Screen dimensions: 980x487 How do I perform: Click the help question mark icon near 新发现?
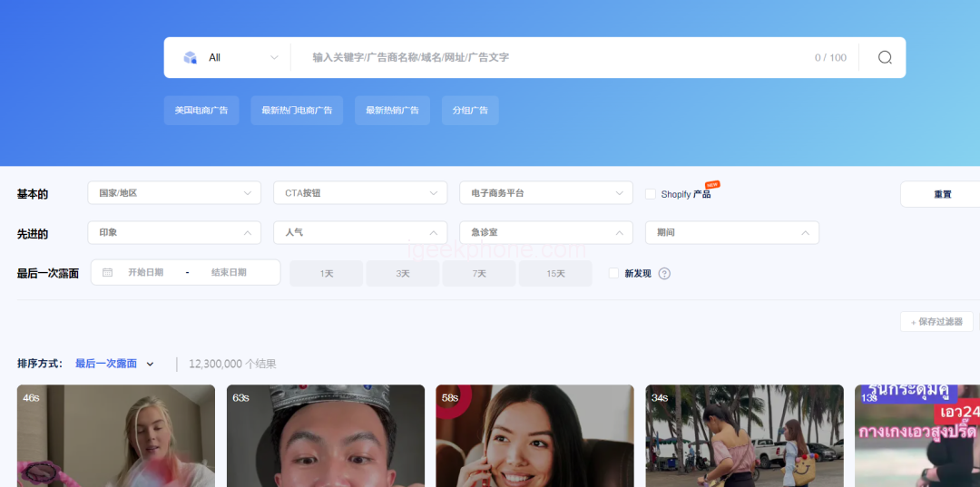[664, 274]
